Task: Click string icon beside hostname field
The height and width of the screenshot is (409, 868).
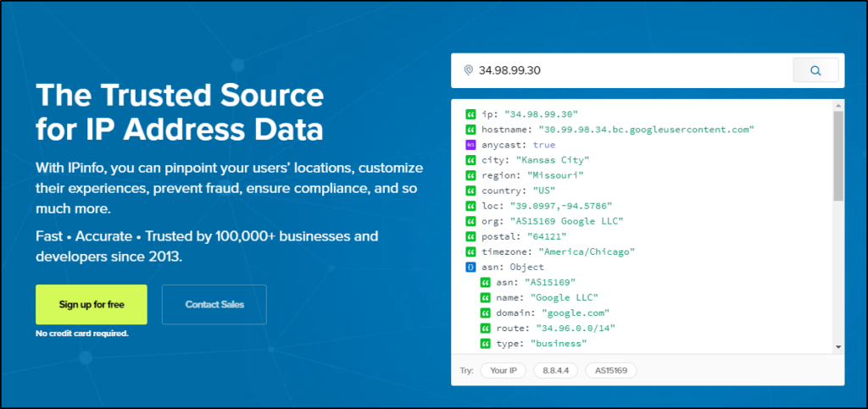Action: pos(470,130)
